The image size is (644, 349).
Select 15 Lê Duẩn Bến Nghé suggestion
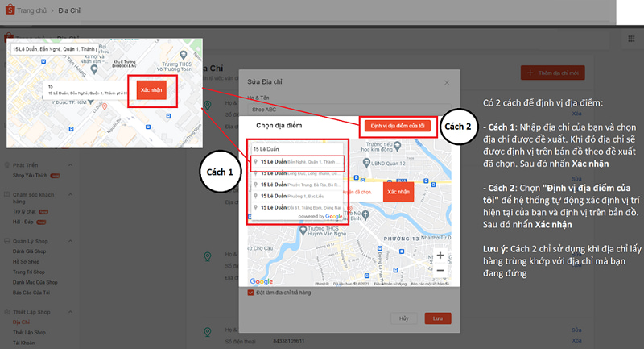[298, 163]
